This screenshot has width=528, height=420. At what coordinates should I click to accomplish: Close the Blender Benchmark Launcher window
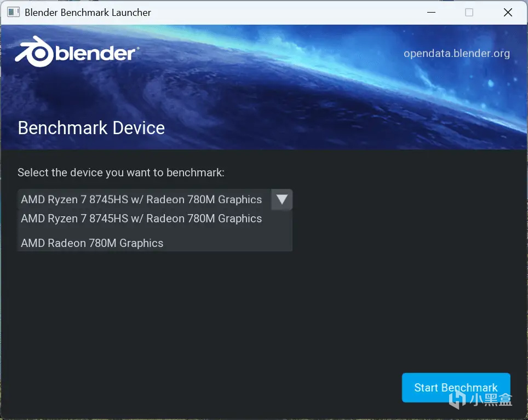click(x=508, y=13)
